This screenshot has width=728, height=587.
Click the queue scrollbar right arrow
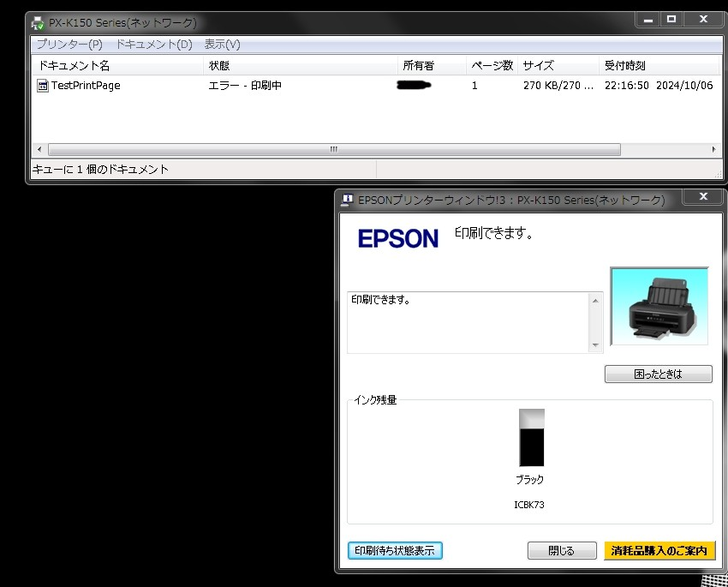point(713,150)
